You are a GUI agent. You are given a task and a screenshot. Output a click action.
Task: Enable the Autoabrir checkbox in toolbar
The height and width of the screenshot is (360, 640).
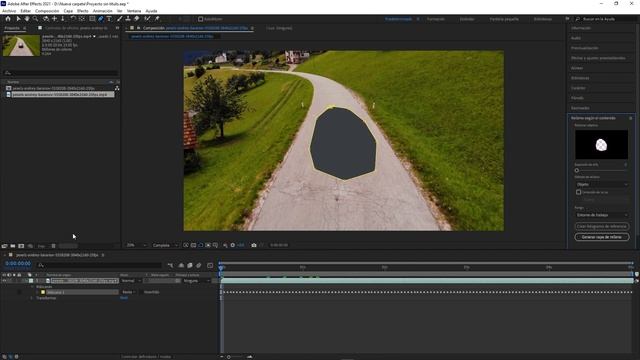click(200, 19)
